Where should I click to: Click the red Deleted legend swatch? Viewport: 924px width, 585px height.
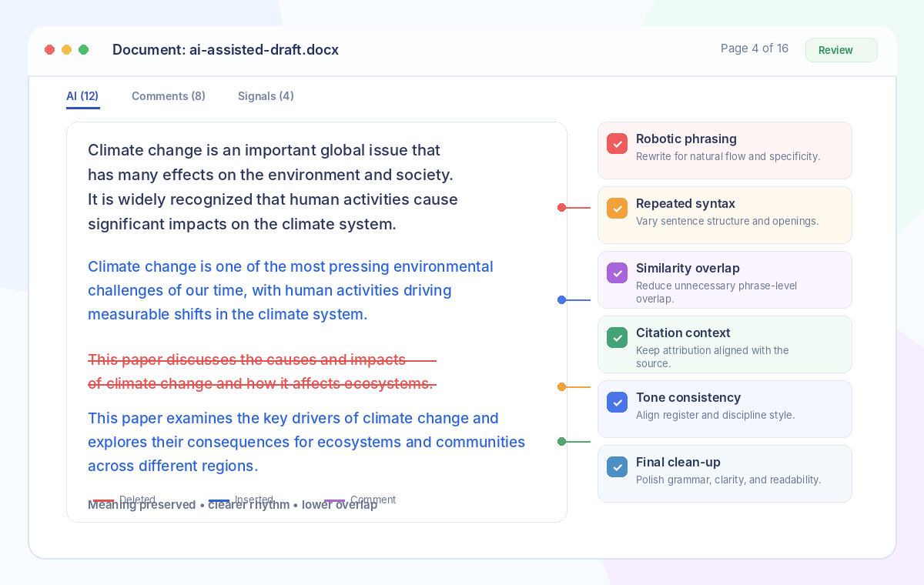click(x=103, y=500)
